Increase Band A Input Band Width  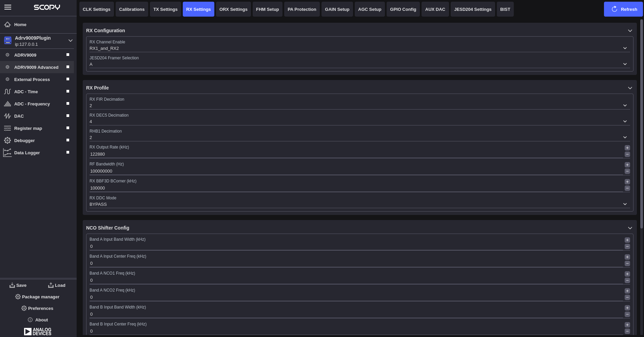coord(627,240)
